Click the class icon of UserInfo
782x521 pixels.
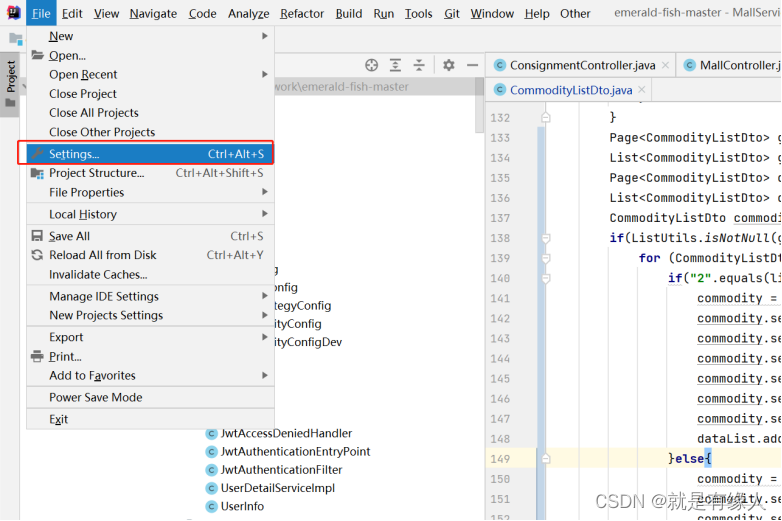[x=211, y=507]
